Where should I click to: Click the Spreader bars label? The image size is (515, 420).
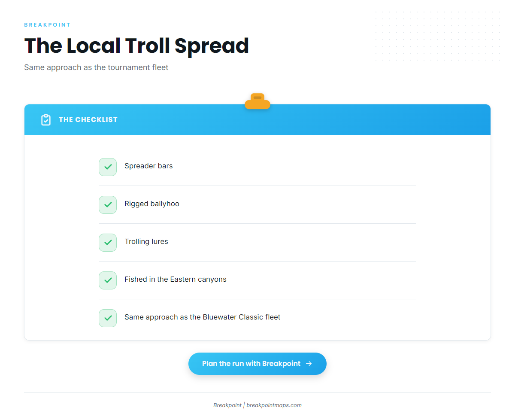(x=148, y=166)
